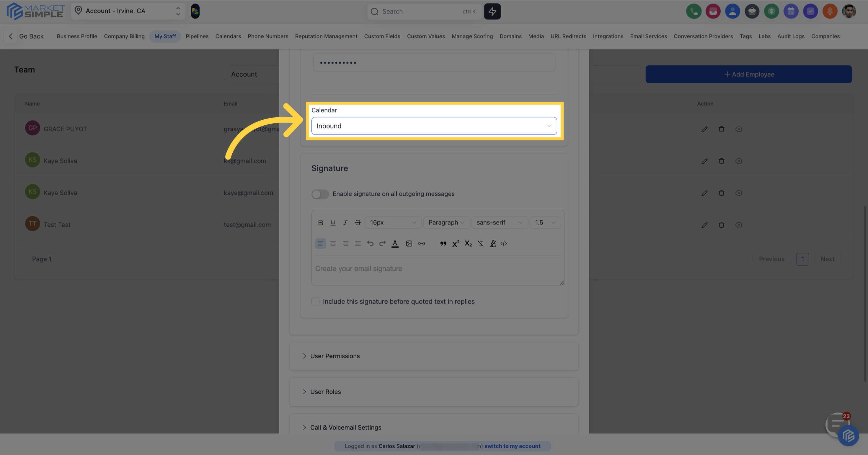Open the calendar icon in the top bar

coord(791,11)
